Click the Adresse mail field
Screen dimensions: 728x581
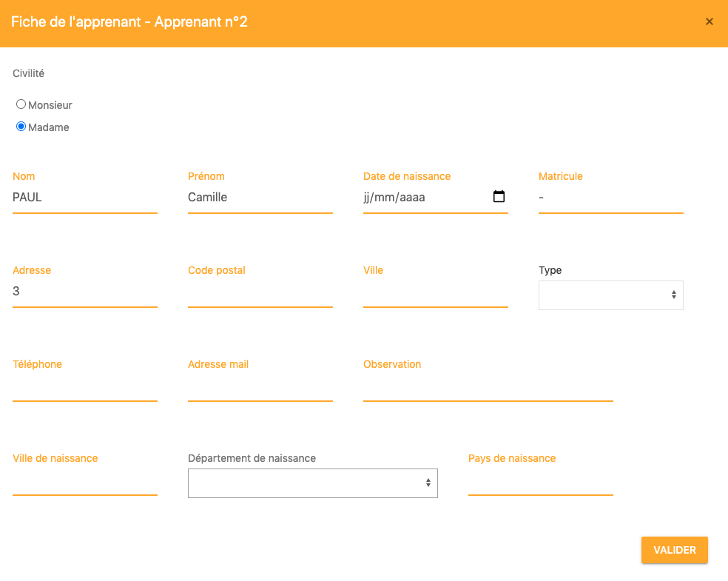tap(260, 386)
